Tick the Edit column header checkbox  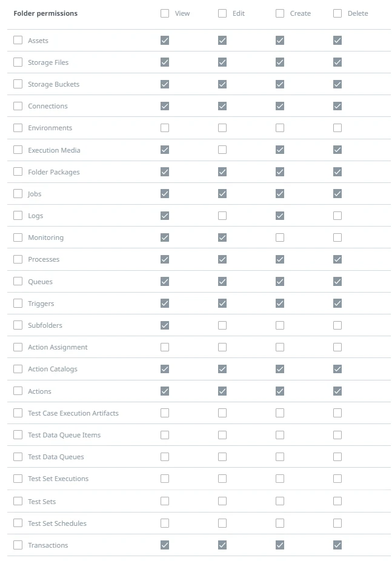point(222,13)
